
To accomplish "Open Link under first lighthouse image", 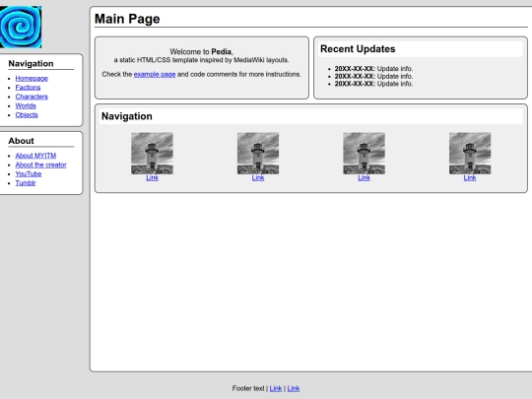I will pyautogui.click(x=152, y=177).
